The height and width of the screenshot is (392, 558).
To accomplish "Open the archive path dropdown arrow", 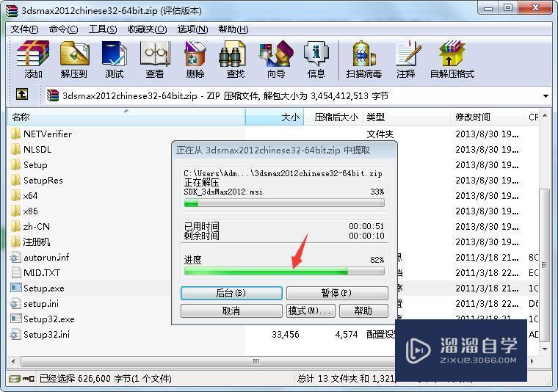I will click(546, 96).
